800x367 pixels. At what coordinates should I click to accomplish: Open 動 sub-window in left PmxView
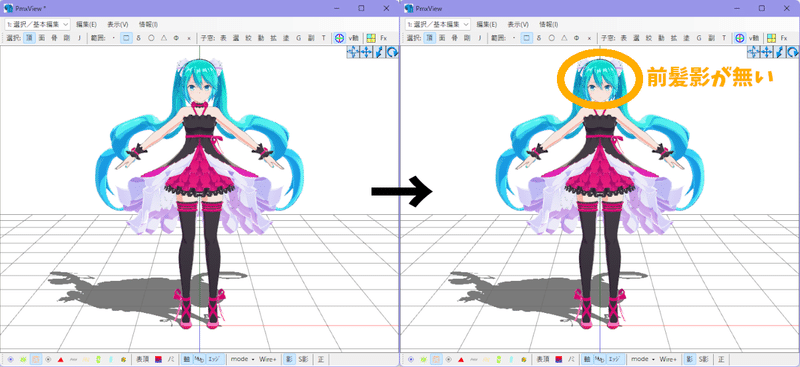260,38
